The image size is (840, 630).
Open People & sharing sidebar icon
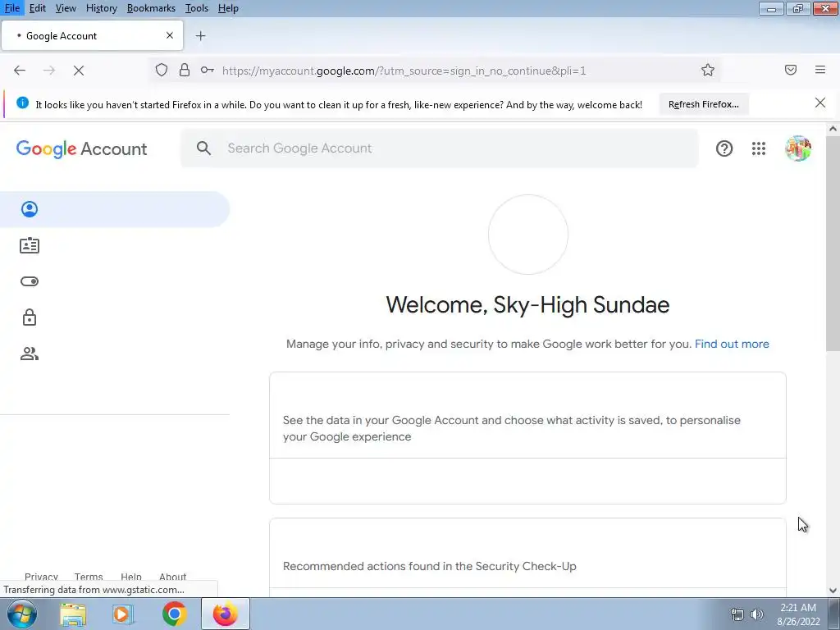pyautogui.click(x=30, y=354)
